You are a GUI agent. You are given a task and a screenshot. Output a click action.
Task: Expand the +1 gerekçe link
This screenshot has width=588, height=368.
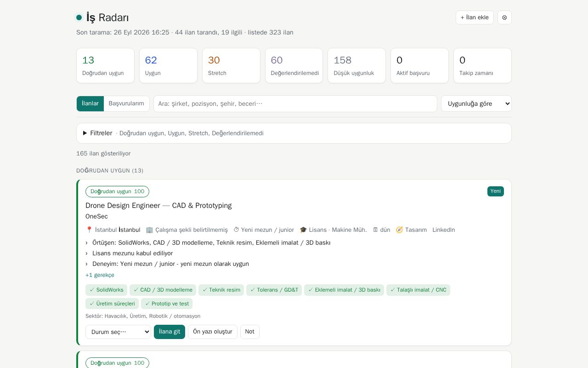click(100, 275)
